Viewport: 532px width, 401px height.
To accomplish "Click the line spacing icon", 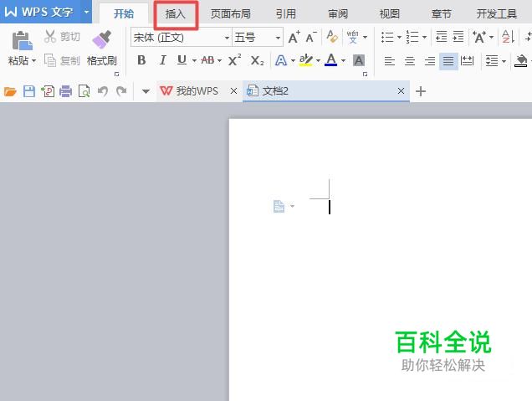I will click(491, 61).
